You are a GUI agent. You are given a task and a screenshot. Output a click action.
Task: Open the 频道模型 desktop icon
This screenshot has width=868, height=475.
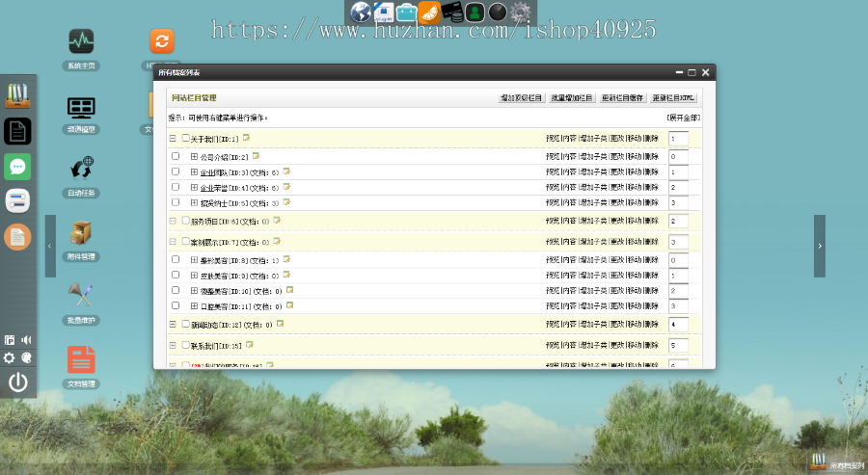click(81, 107)
